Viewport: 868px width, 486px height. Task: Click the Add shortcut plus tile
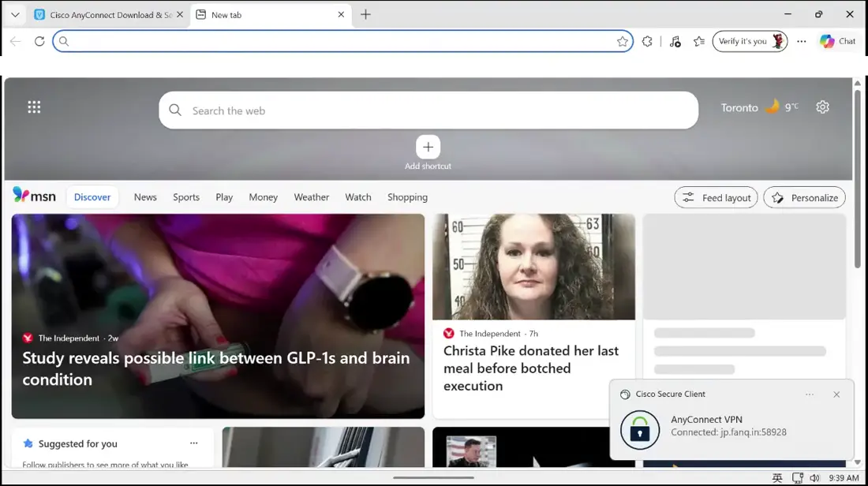[428, 148]
